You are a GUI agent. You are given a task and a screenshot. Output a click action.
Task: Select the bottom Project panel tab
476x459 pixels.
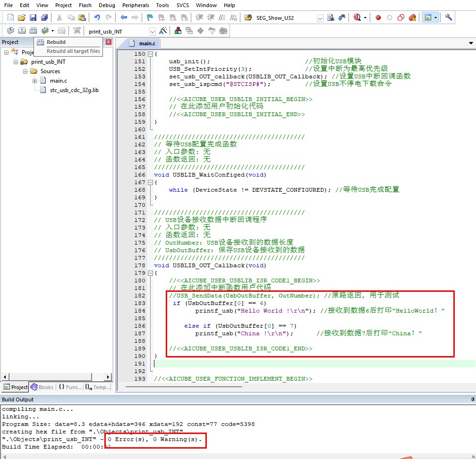pos(15,387)
